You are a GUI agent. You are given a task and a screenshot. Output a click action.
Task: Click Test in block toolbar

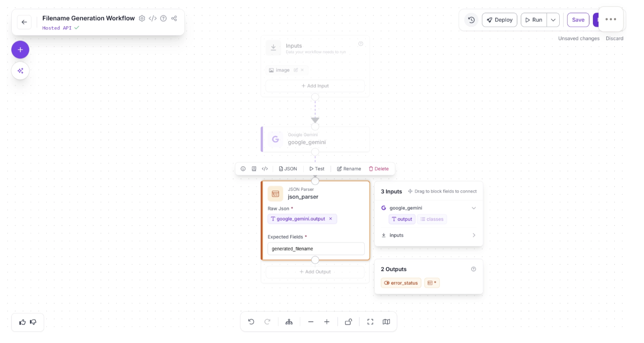pos(317,169)
